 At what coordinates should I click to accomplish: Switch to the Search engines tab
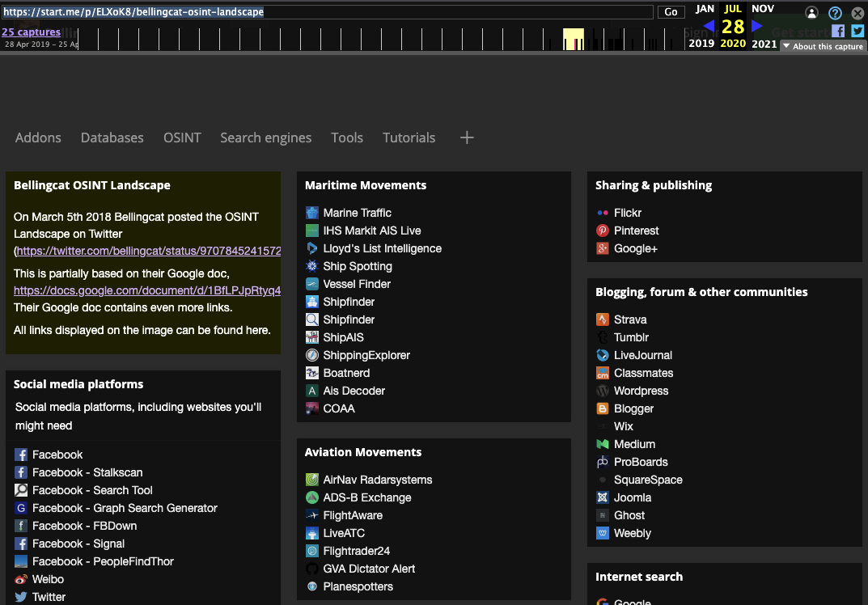pyautogui.click(x=265, y=137)
